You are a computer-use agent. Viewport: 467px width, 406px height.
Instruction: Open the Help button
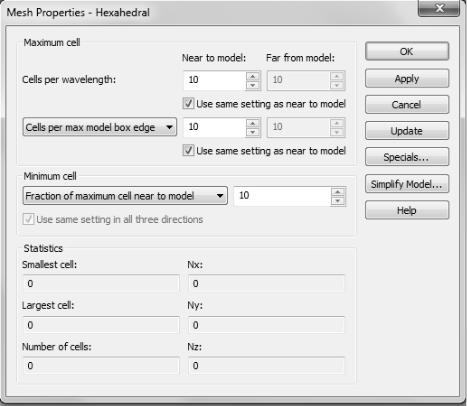407,210
